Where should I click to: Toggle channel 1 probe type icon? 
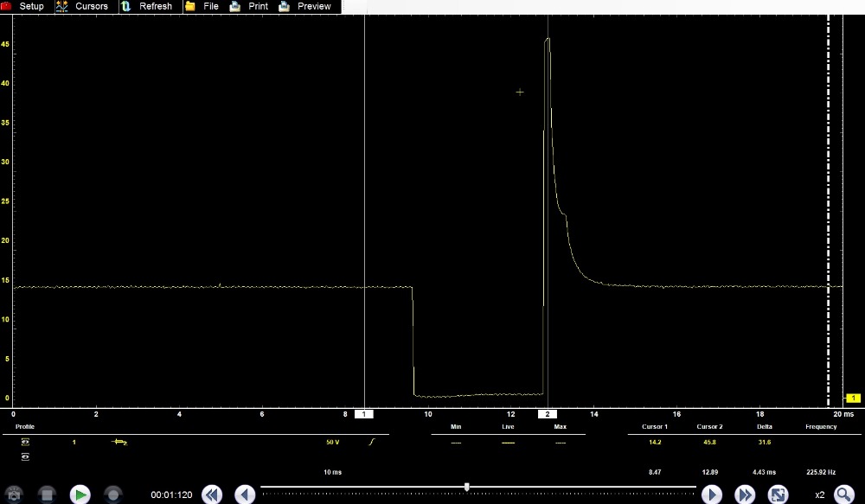click(x=119, y=442)
